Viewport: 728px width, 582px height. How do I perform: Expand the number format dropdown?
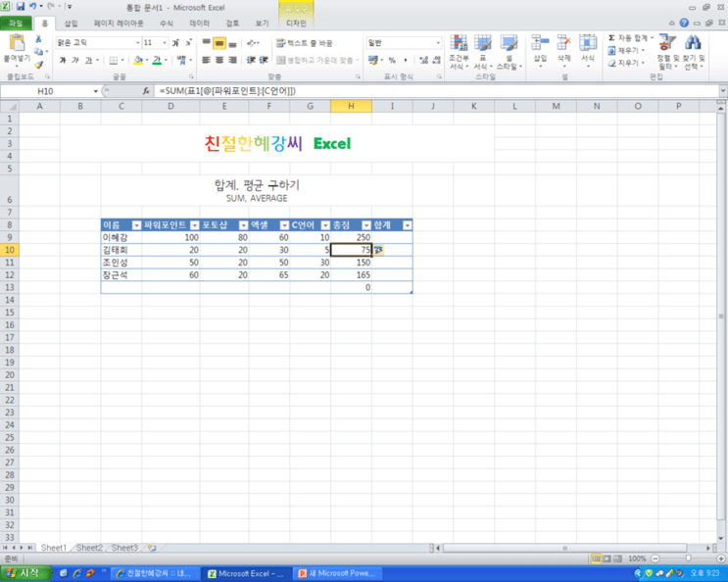(x=438, y=43)
